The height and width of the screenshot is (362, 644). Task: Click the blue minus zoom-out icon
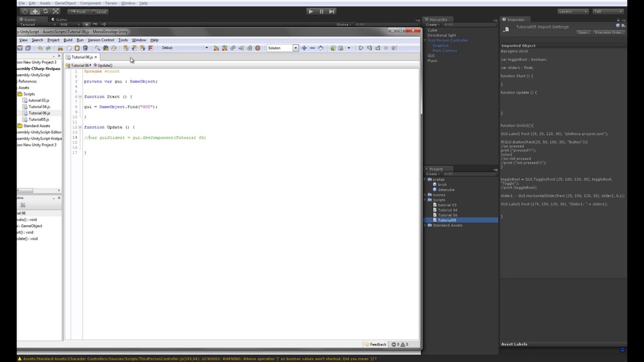[x=312, y=48]
